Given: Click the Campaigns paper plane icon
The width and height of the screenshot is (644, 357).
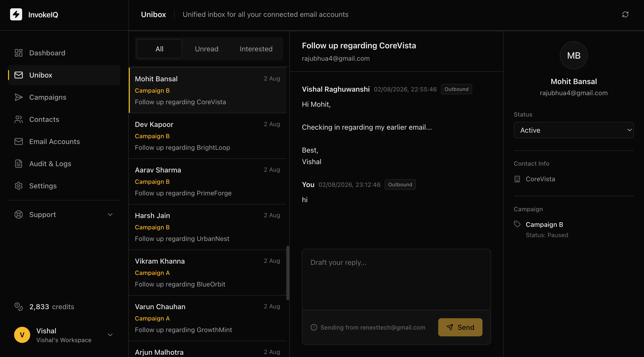Looking at the screenshot, I should (x=19, y=97).
